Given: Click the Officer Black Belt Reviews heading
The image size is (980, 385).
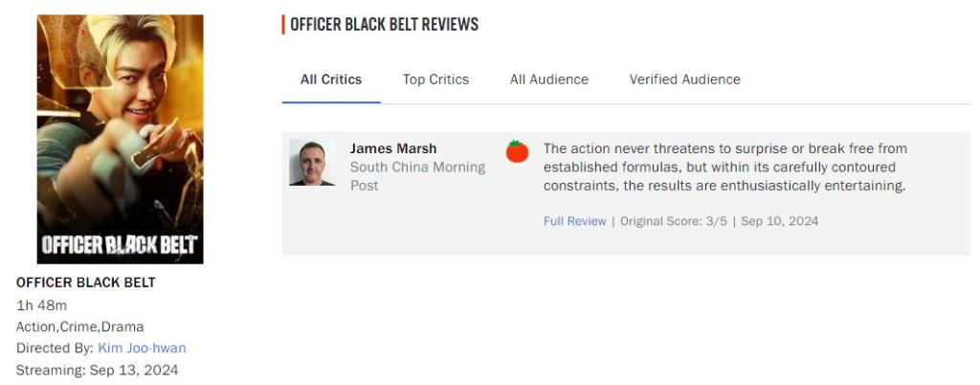Looking at the screenshot, I should (385, 24).
